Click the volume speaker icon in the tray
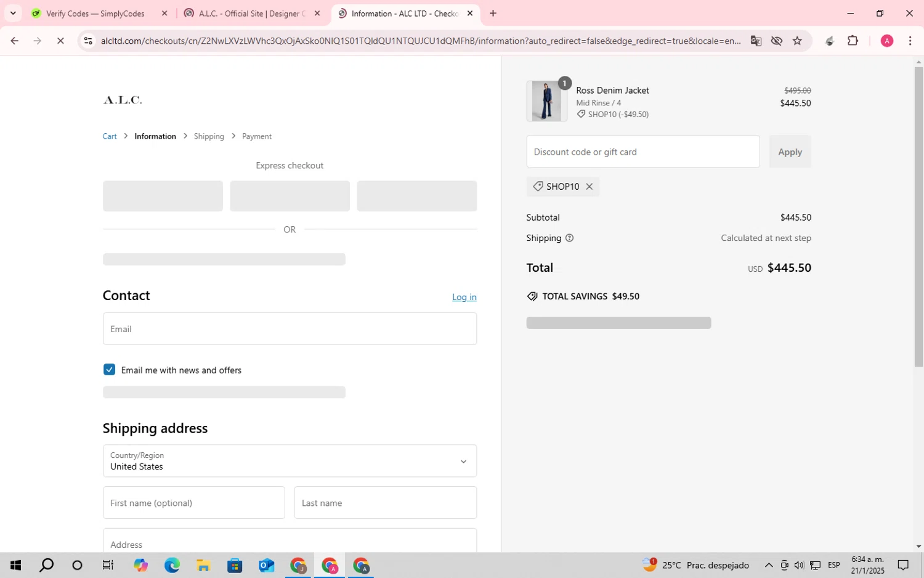The height and width of the screenshot is (578, 924). [x=799, y=565]
